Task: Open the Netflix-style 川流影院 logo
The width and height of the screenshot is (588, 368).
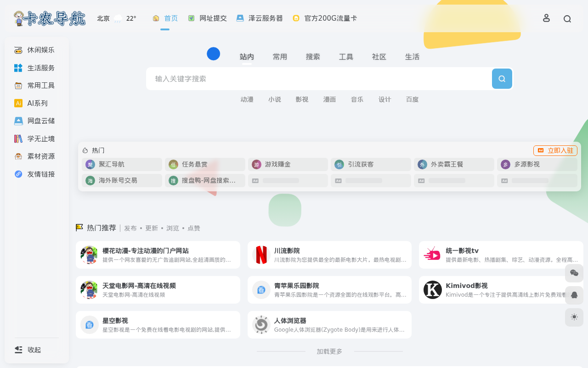Action: [261, 255]
